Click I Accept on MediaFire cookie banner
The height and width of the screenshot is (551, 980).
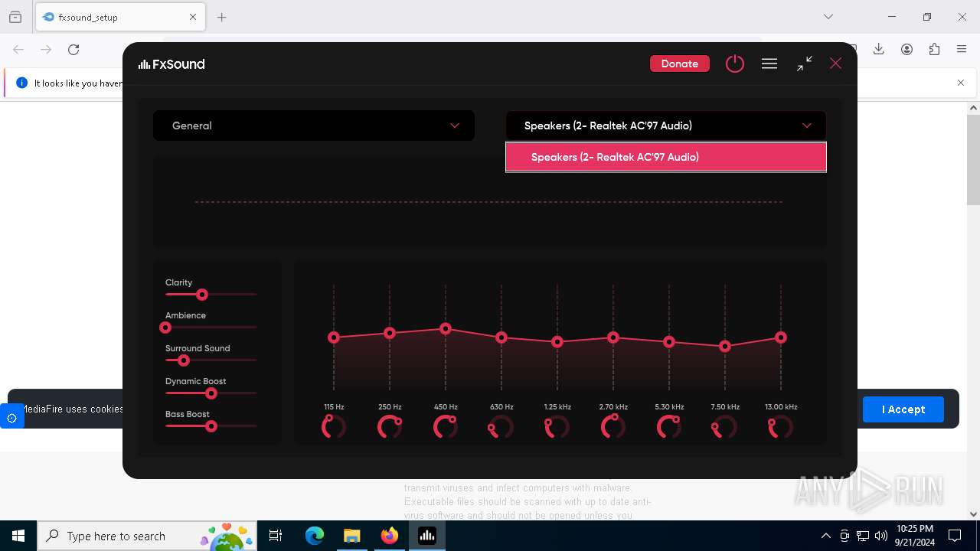click(x=903, y=409)
